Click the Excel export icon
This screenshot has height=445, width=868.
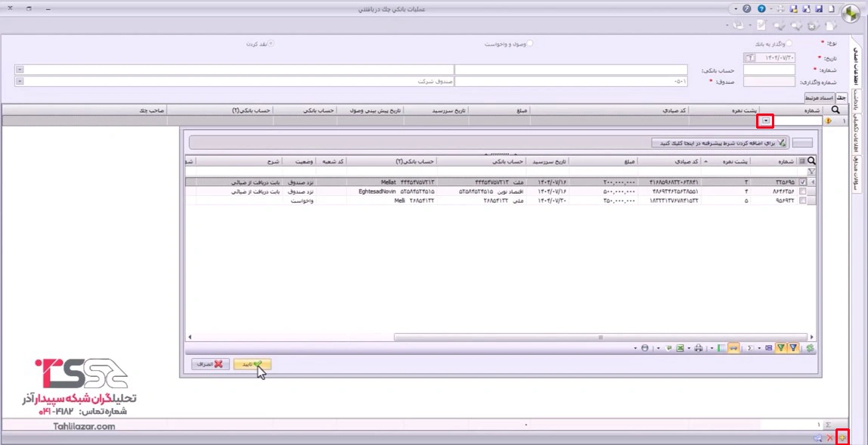click(680, 348)
